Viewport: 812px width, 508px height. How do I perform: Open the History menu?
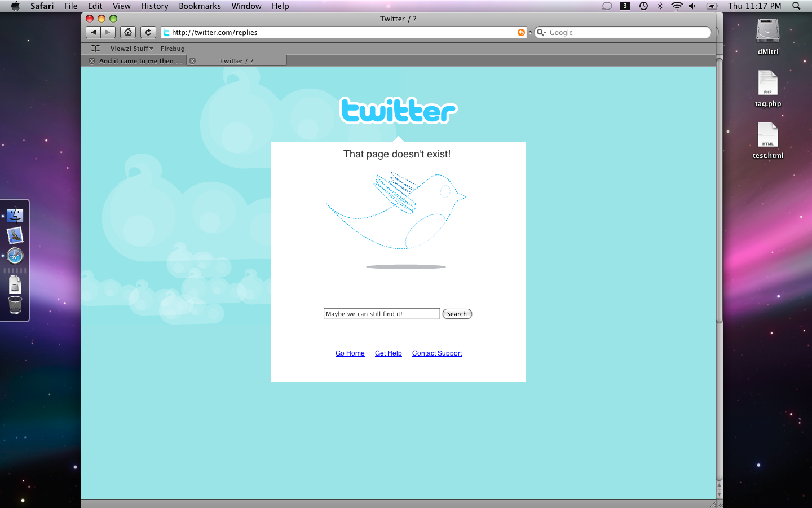click(155, 6)
